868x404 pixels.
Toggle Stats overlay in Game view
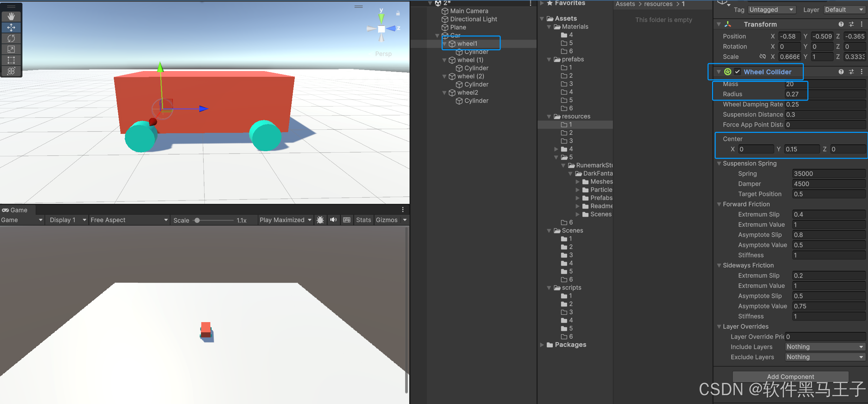(363, 220)
